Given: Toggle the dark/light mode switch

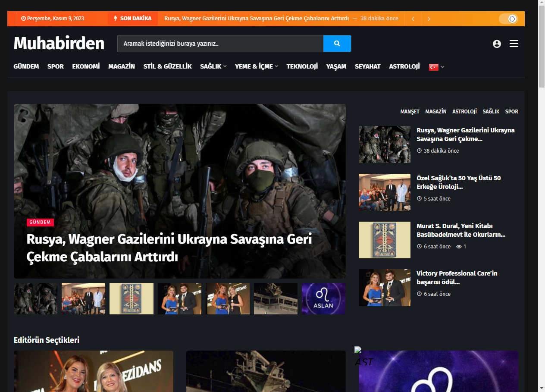Looking at the screenshot, I should (x=508, y=19).
